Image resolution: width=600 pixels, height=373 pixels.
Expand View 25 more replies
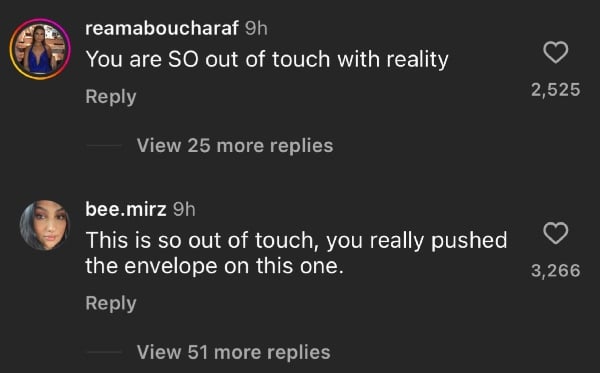point(235,146)
